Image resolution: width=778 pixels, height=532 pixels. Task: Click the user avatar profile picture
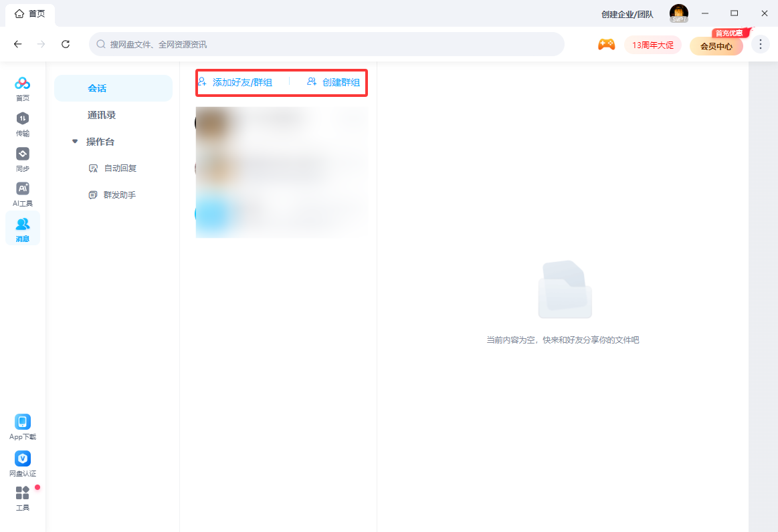click(678, 13)
